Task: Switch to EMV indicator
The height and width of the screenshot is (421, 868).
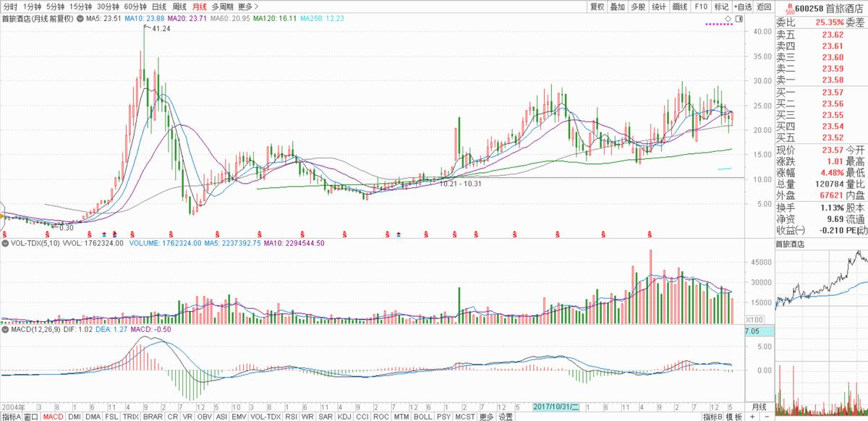Action: 239,417
